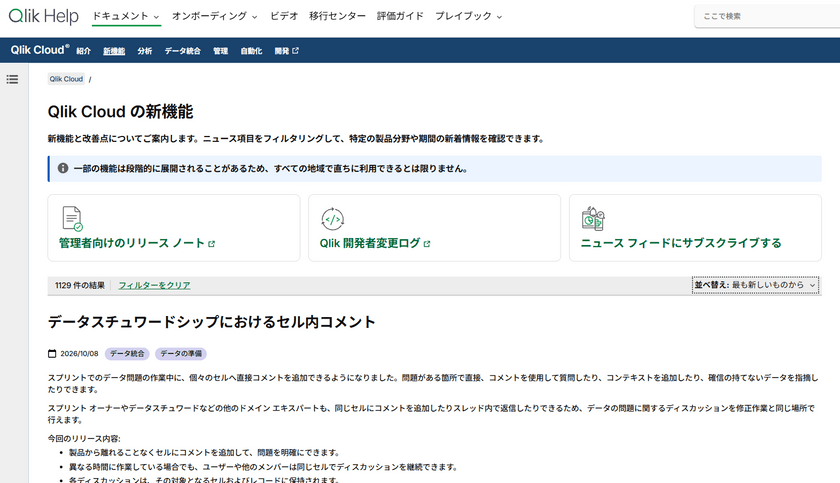The image size is (840, 483).
Task: Click the Qlik Cloud brand in blue bar
Action: tap(40, 50)
